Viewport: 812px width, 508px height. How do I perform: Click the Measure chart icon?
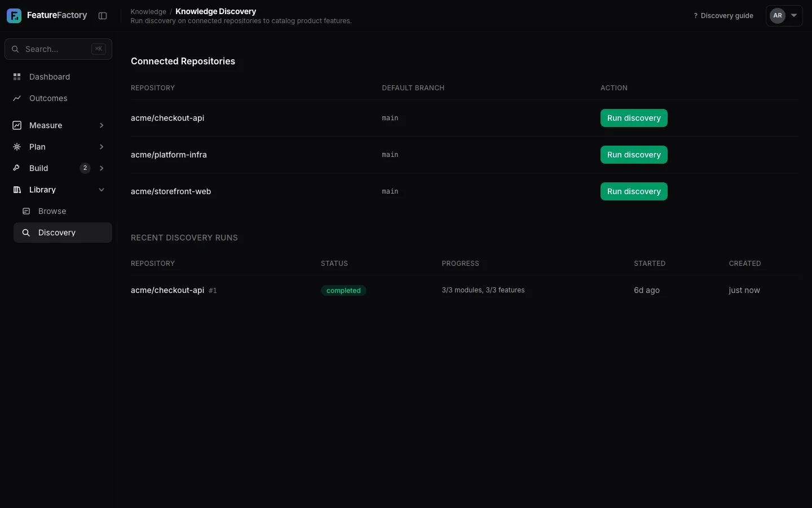point(17,125)
